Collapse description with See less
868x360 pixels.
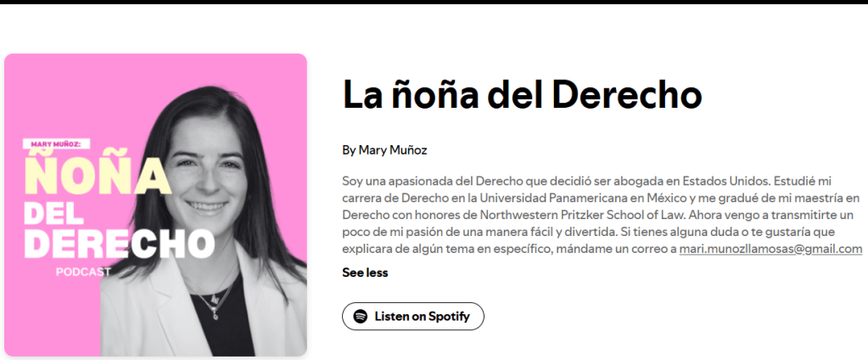click(365, 273)
